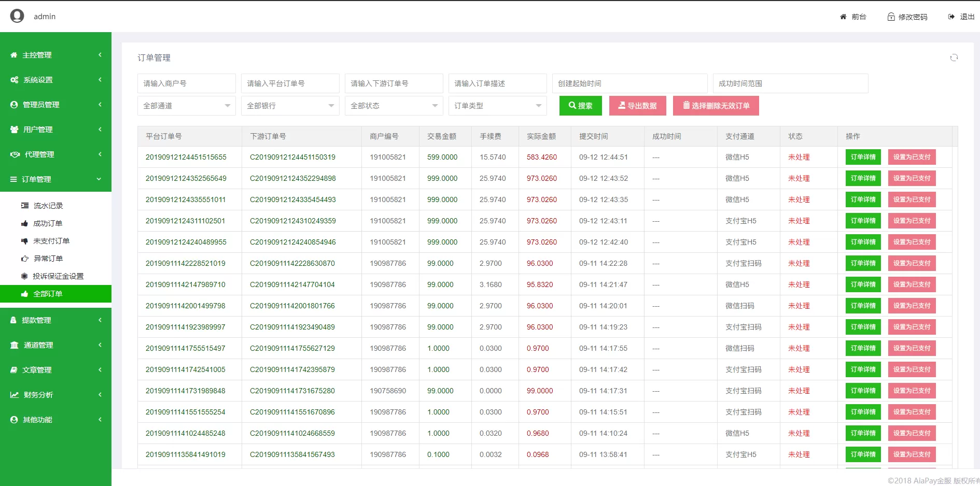This screenshot has width=980, height=486.
Task: Open the 全部通道 dropdown
Action: click(x=186, y=106)
